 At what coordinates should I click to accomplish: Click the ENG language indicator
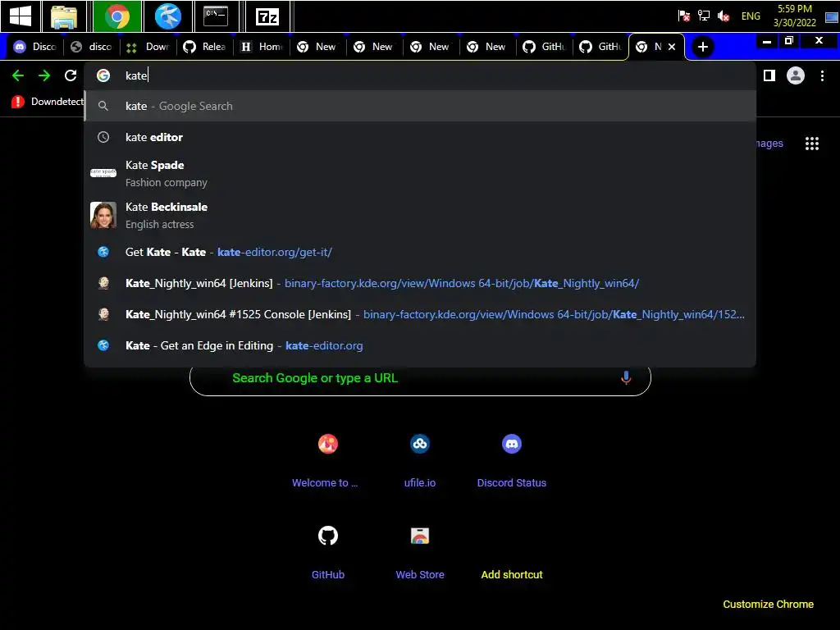point(751,16)
